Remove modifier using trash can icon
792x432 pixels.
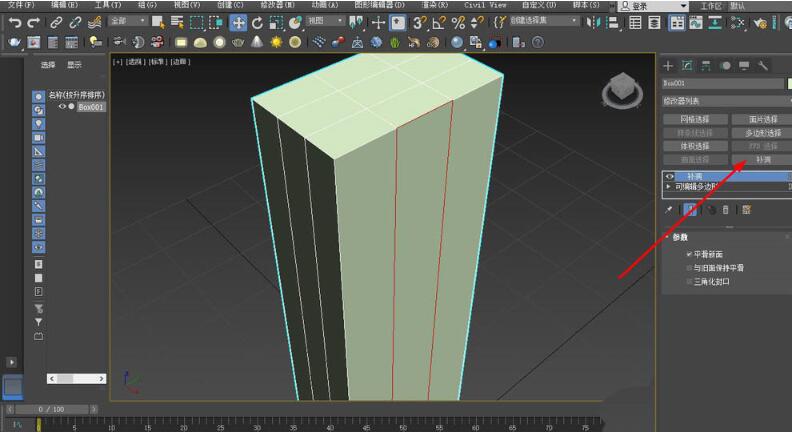click(x=725, y=210)
